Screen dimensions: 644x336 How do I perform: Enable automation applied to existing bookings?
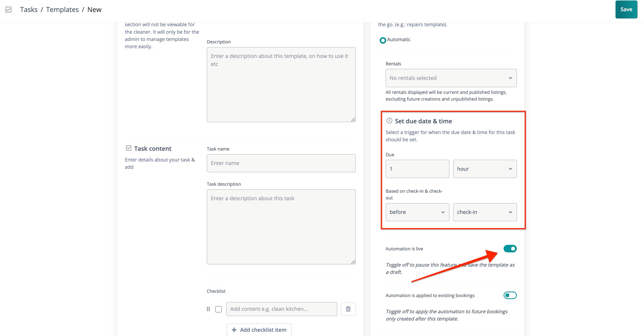point(510,295)
